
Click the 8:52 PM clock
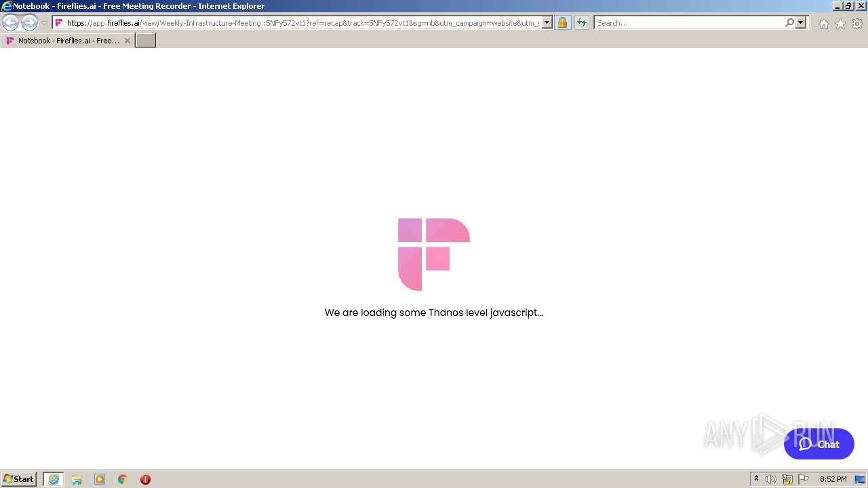(833, 479)
